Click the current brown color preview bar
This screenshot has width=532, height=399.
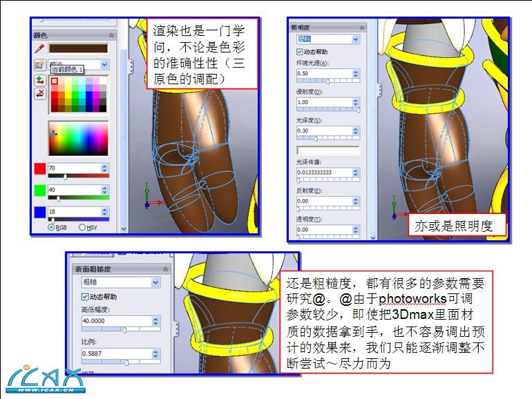[78, 48]
